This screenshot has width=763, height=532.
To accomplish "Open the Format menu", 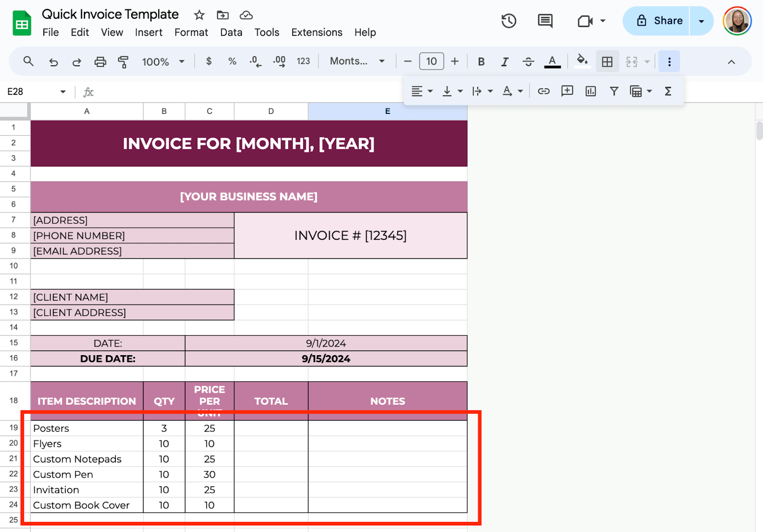I will [x=191, y=32].
